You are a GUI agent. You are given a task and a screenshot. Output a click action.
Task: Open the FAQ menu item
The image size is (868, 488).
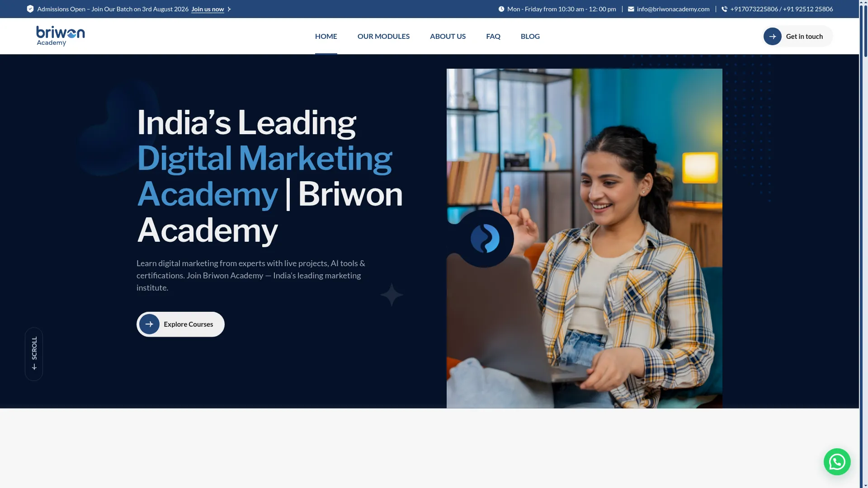coord(493,36)
